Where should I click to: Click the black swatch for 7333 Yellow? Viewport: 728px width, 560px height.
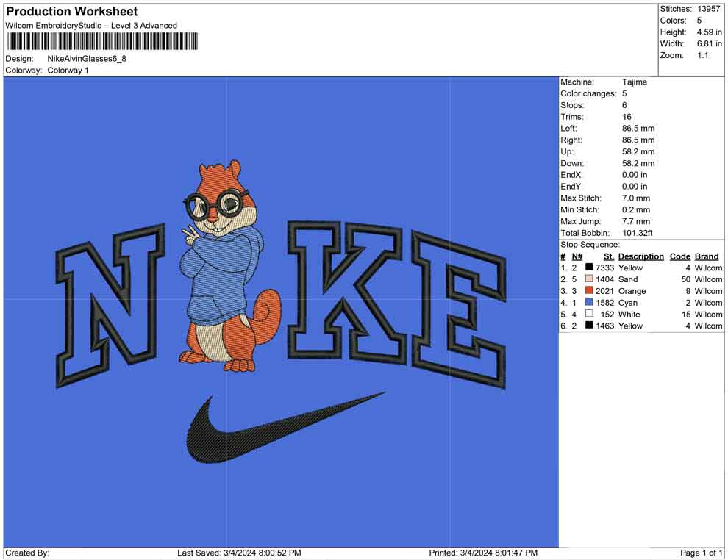pyautogui.click(x=589, y=268)
